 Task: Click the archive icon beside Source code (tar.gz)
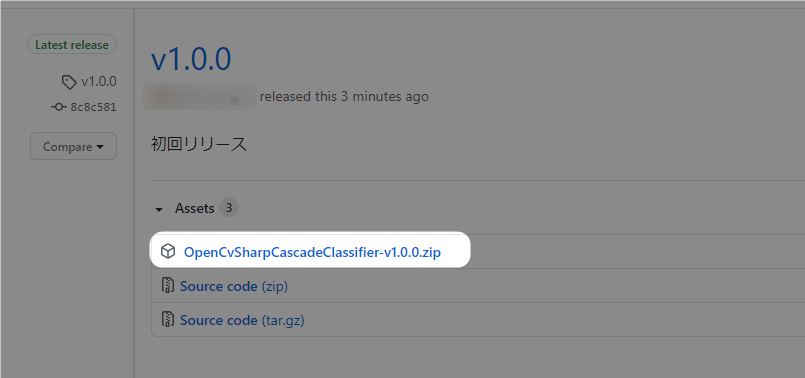[168, 319]
